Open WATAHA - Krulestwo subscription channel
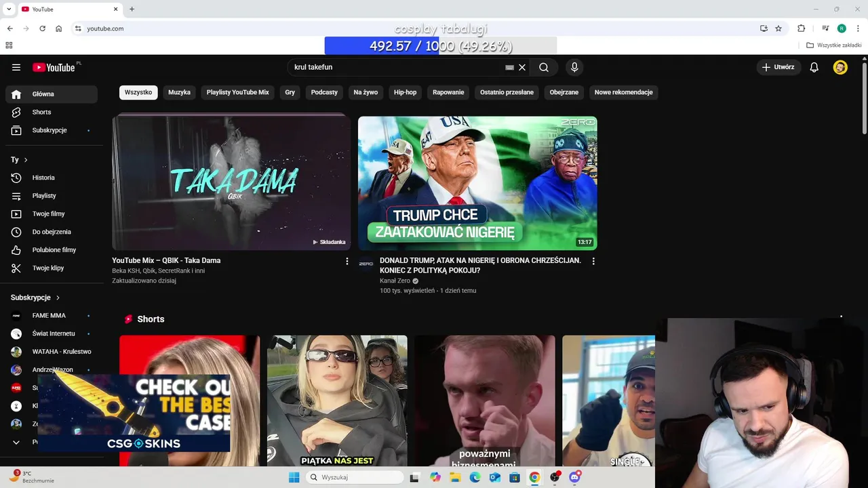Image resolution: width=868 pixels, height=488 pixels. click(x=52, y=352)
